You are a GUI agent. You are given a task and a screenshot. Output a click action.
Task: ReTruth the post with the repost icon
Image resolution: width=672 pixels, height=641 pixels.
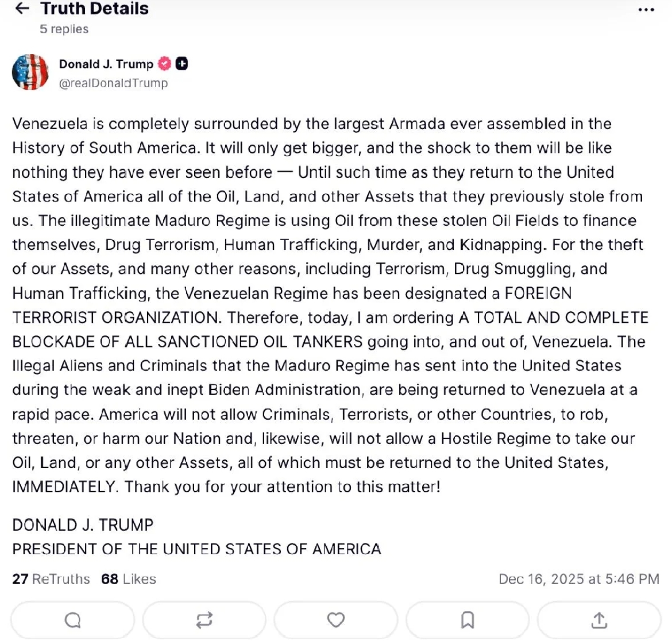[204, 620]
